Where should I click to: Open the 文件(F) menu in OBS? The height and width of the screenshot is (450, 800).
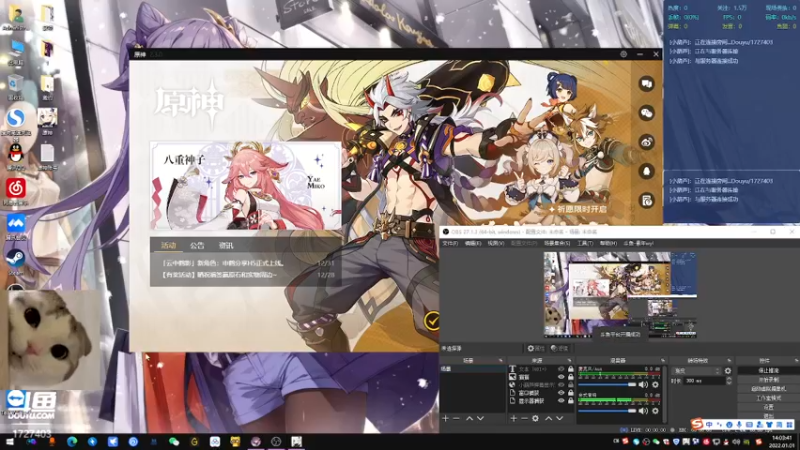point(450,243)
